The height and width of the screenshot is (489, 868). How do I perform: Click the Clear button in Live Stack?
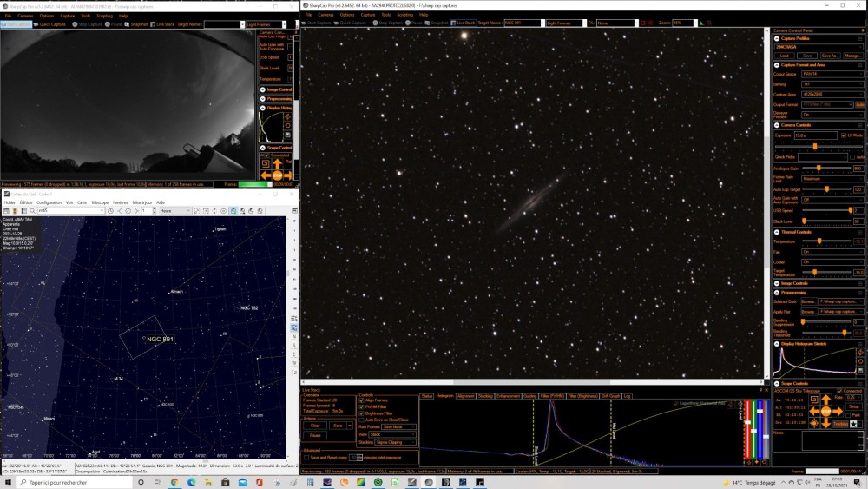[315, 426]
